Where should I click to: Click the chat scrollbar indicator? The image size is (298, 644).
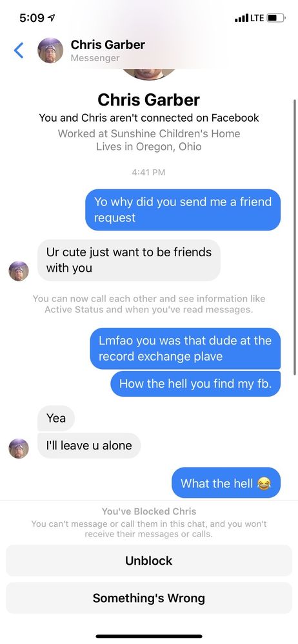[x=294, y=237]
